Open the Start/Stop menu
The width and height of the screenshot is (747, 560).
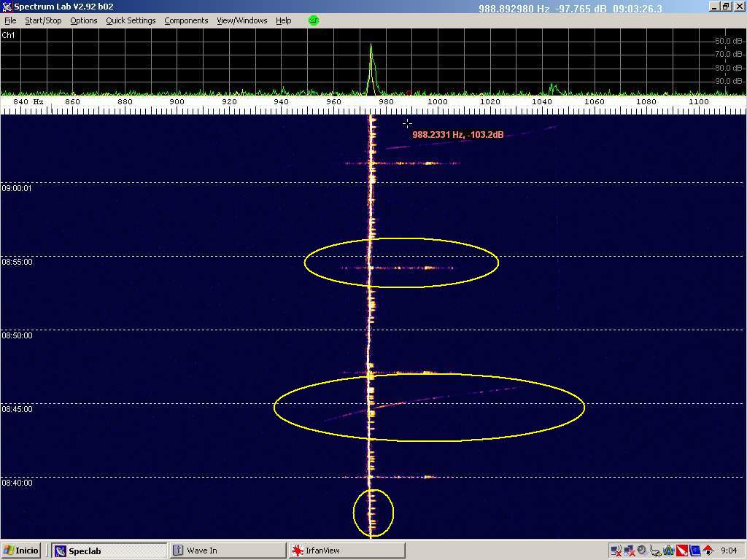pyautogui.click(x=43, y=20)
